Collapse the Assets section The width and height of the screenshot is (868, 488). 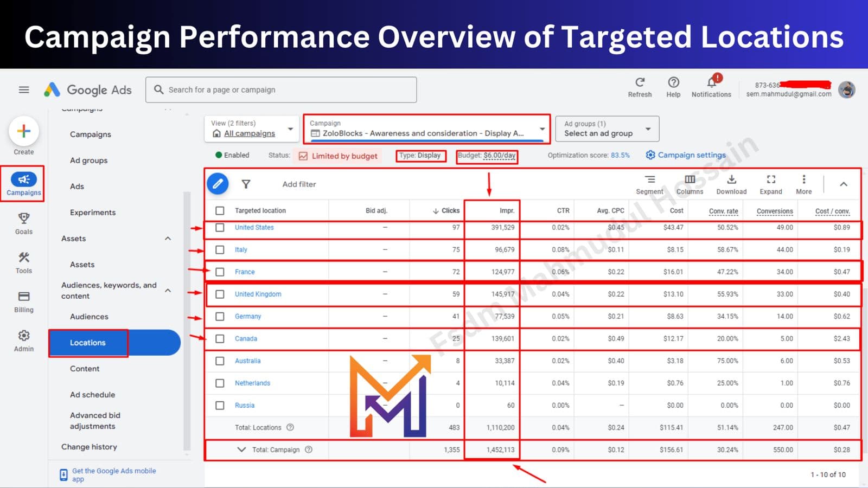pos(168,239)
